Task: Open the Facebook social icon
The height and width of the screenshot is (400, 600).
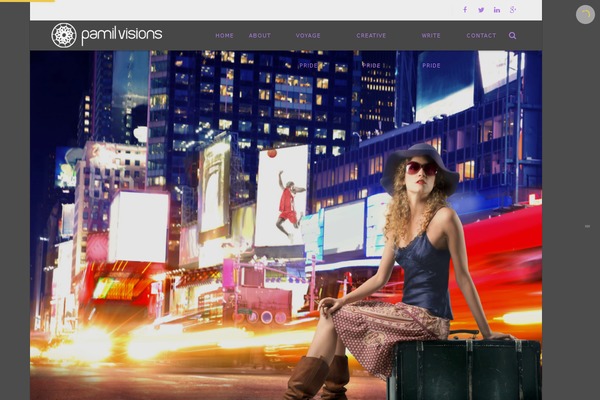Action: [465, 10]
